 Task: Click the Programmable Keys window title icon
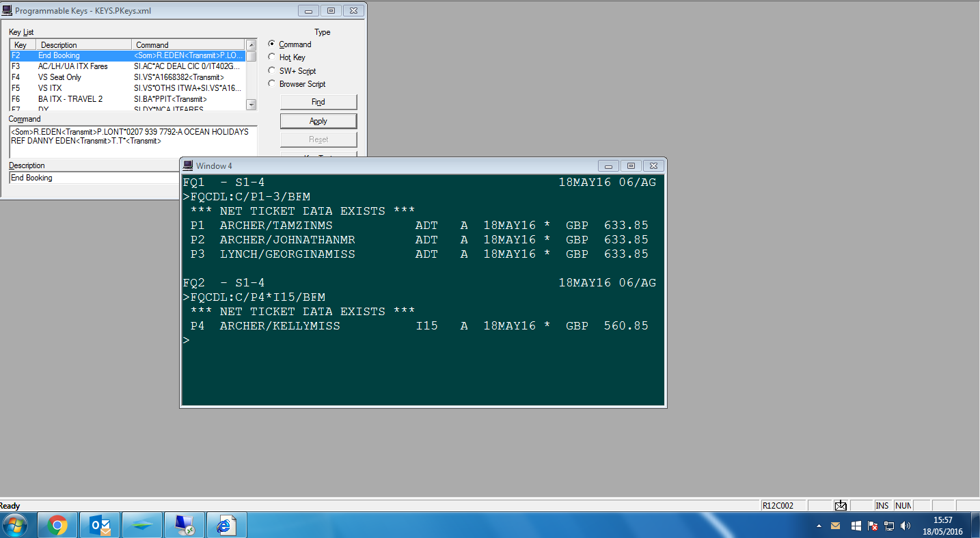8,10
